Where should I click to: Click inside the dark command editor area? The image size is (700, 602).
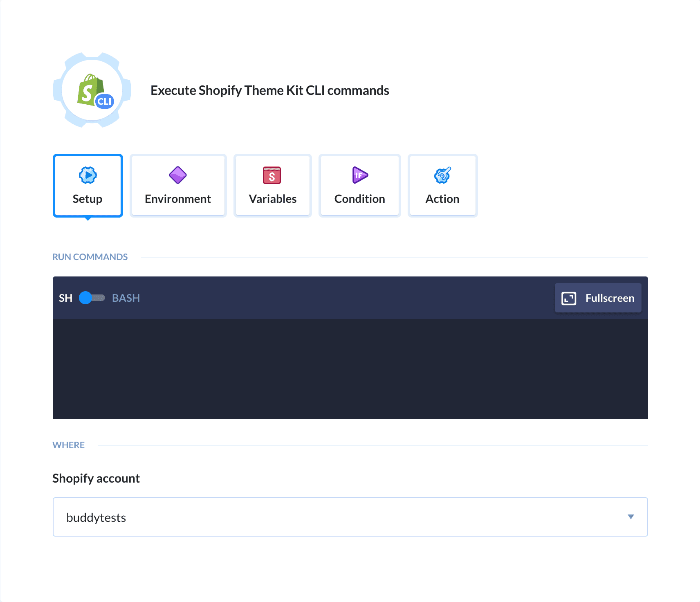[x=350, y=368]
